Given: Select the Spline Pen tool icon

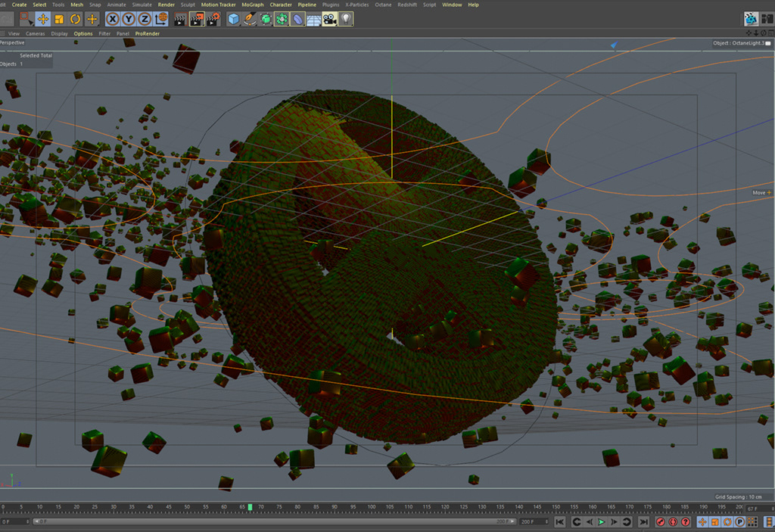Looking at the screenshot, I should [x=250, y=19].
